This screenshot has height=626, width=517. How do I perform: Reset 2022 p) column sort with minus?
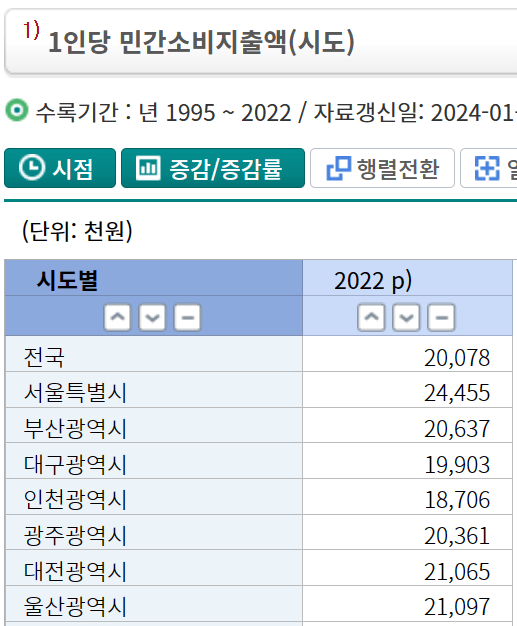(441, 317)
